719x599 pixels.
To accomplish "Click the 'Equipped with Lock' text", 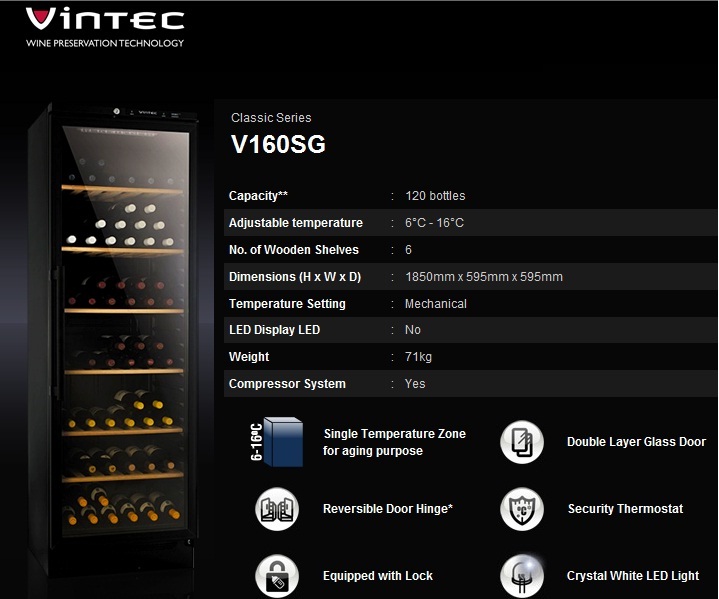I will (378, 576).
